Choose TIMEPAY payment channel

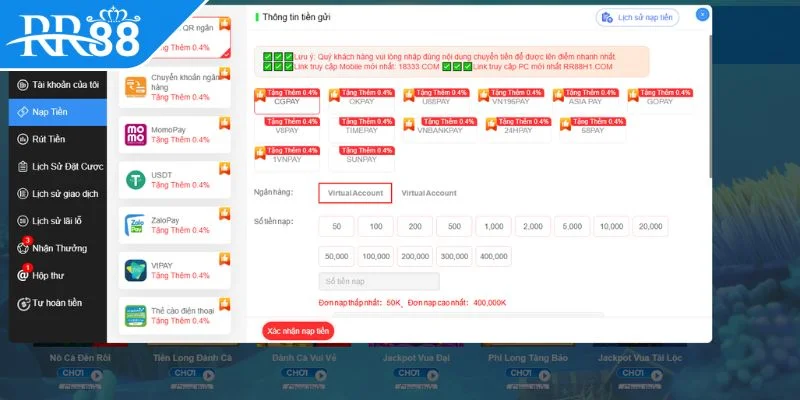[x=361, y=131]
